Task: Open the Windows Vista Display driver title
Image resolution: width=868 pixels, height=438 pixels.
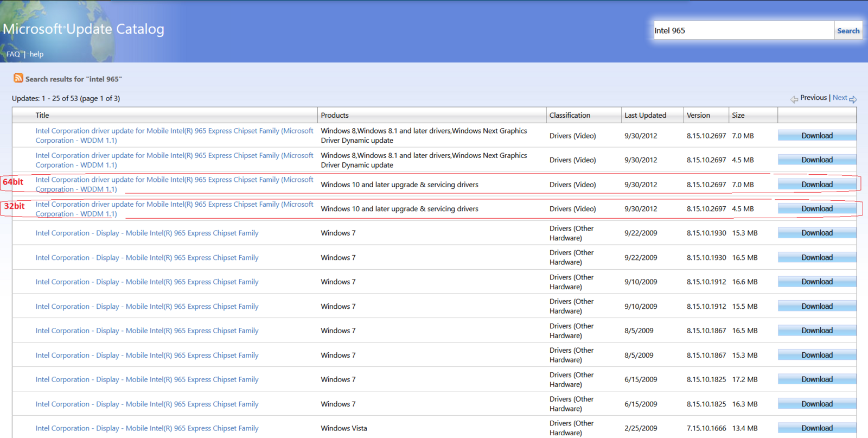Action: [x=147, y=428]
